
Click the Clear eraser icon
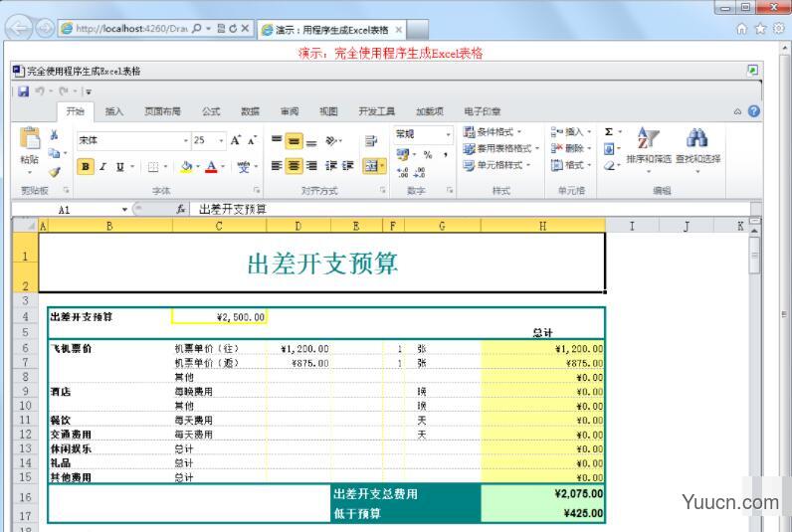pos(609,165)
